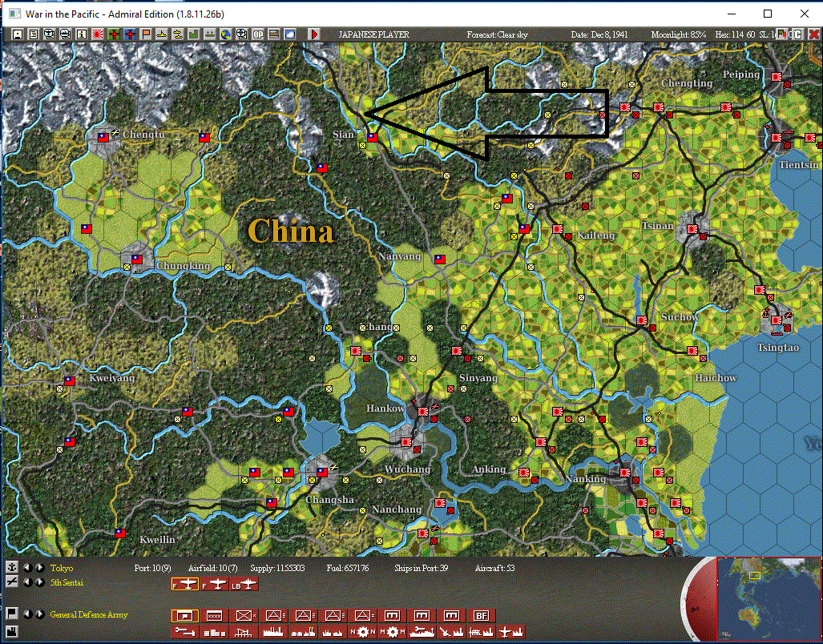This screenshot has height=644, width=823.
Task: Go to previous base arrow beside Tokyo
Action: [x=27, y=567]
